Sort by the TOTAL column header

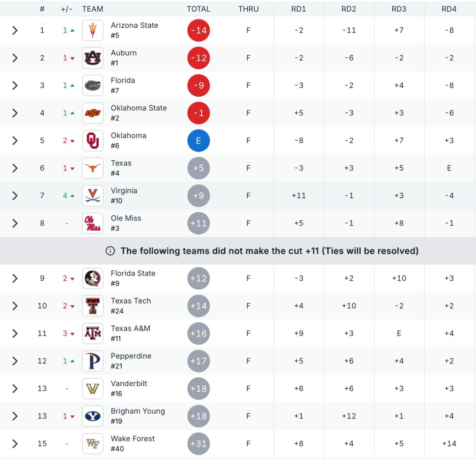tap(198, 9)
